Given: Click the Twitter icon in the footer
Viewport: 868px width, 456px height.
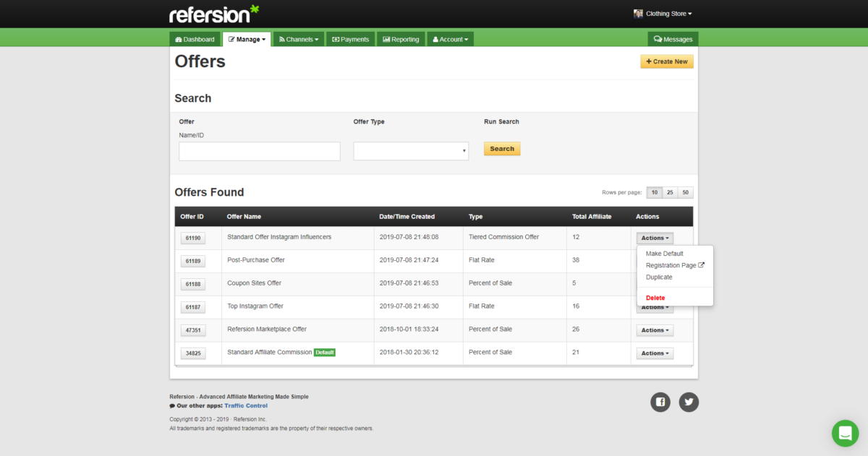Looking at the screenshot, I should click(x=688, y=402).
